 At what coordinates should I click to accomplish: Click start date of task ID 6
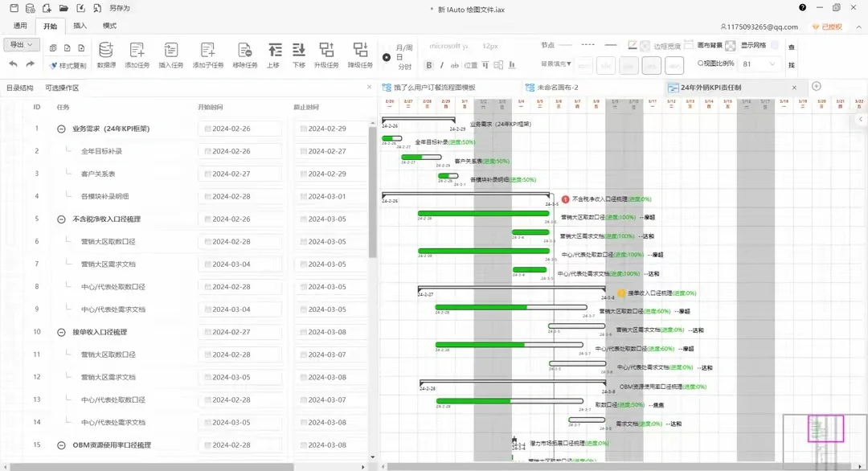coord(240,241)
